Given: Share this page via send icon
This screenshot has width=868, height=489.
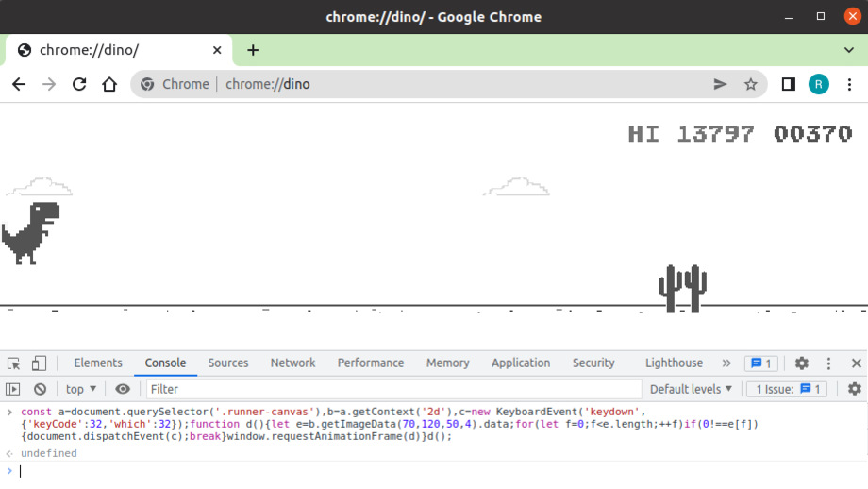Looking at the screenshot, I should [720, 84].
